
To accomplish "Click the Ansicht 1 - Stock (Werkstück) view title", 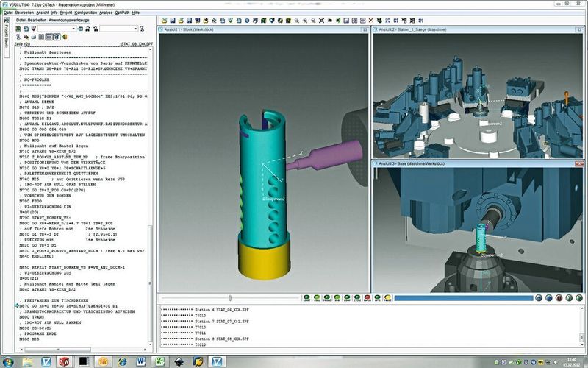I will 189,29.
